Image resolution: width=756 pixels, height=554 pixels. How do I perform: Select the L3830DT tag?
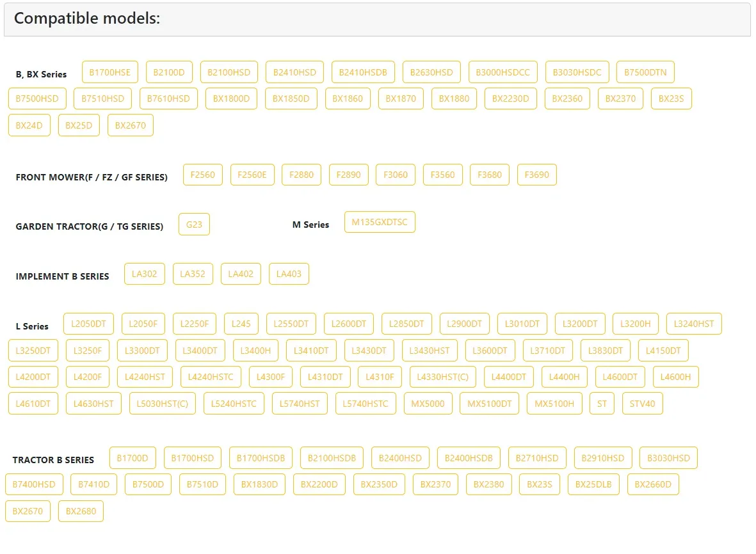point(606,350)
